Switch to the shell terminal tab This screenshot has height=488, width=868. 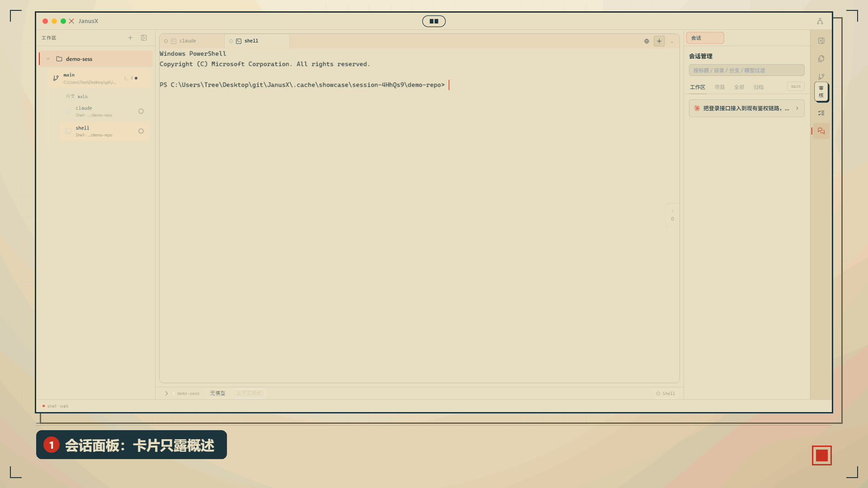coord(257,41)
